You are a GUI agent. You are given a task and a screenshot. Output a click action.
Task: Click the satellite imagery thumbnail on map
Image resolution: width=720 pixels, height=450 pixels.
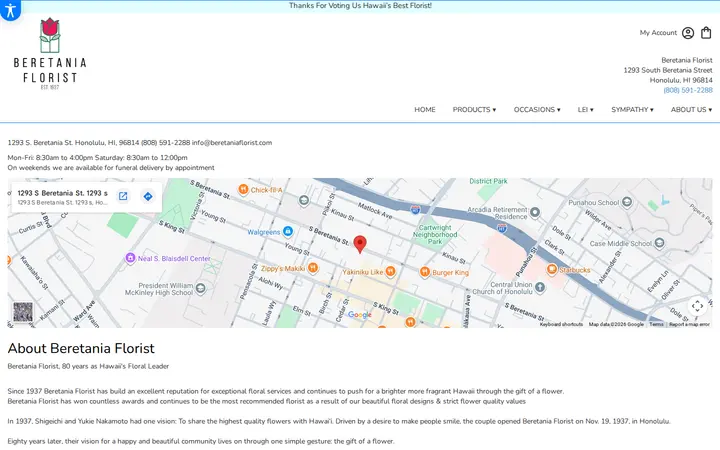pos(22,312)
